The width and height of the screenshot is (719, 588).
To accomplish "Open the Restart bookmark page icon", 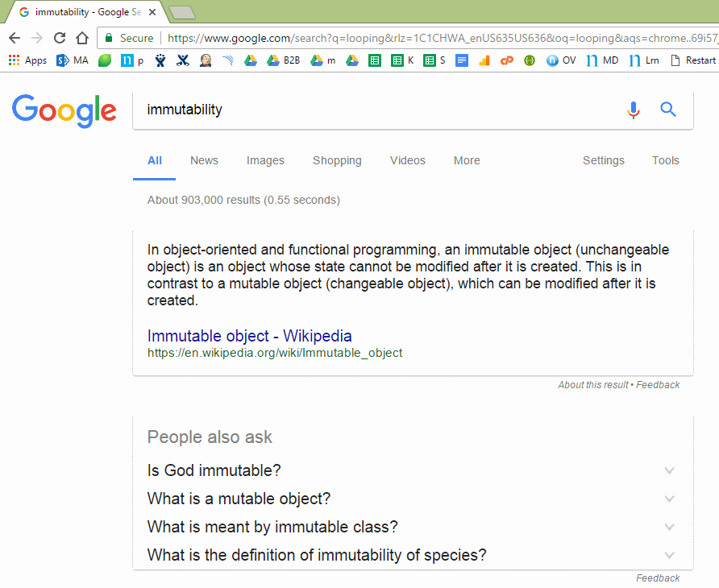I will point(692,60).
